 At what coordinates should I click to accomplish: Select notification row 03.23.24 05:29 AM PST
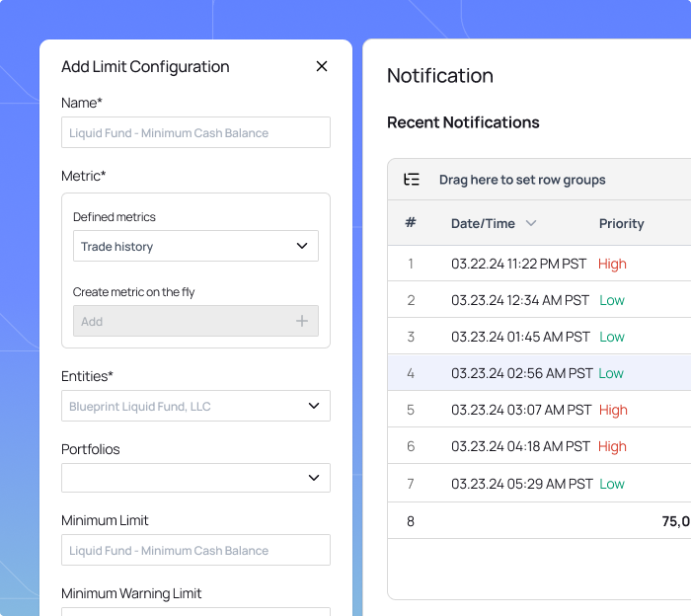[x=539, y=484]
